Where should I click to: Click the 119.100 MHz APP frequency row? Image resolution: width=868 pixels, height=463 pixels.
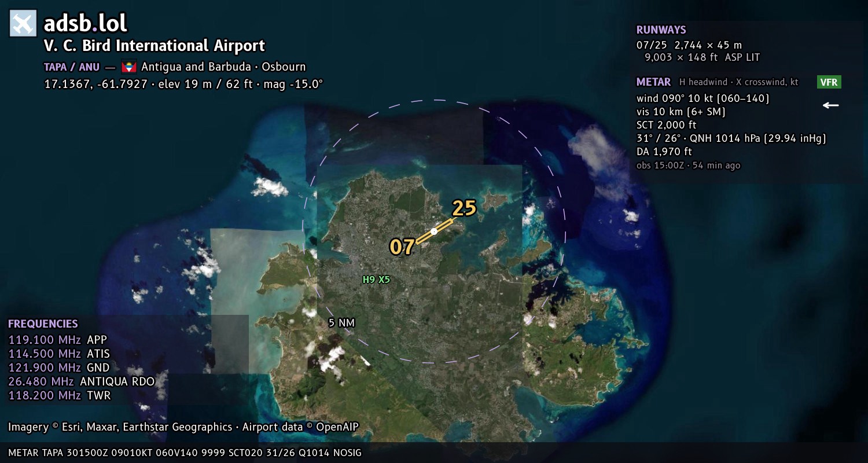[x=58, y=340]
